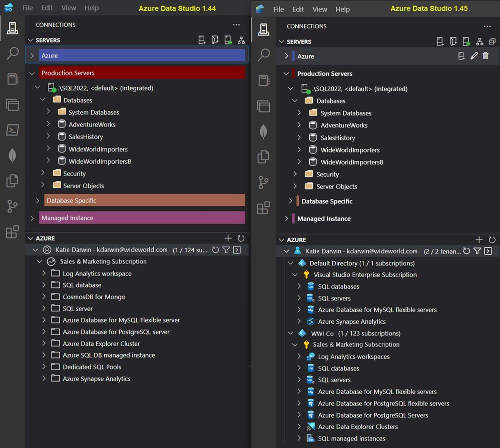
Task: Expand AdventureWorks database in 1.44
Action: (48, 124)
